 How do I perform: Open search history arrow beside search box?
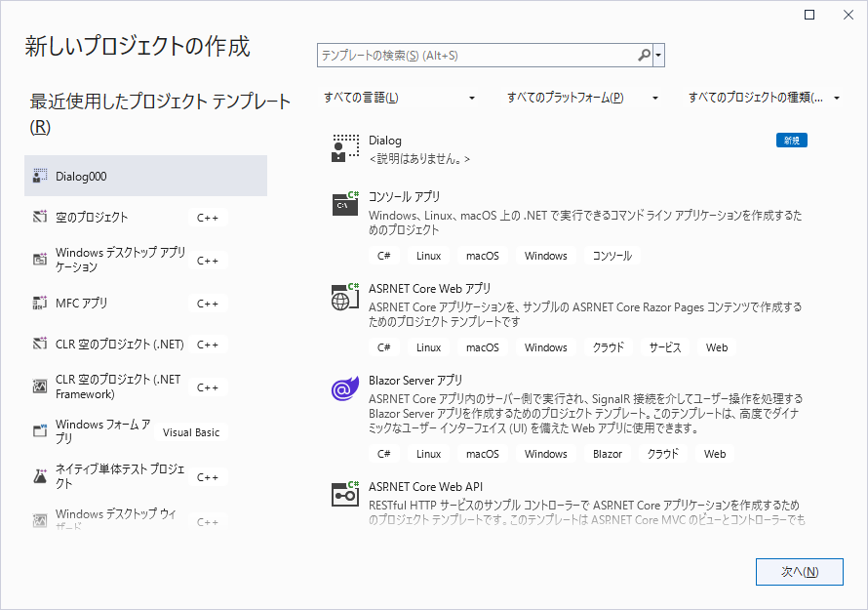pyautogui.click(x=660, y=56)
